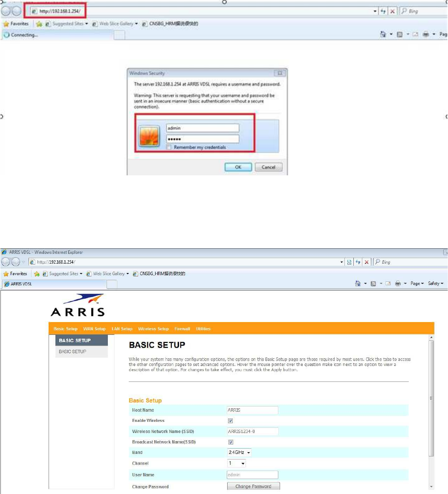
Task: Click the password field in dialog
Action: [203, 139]
